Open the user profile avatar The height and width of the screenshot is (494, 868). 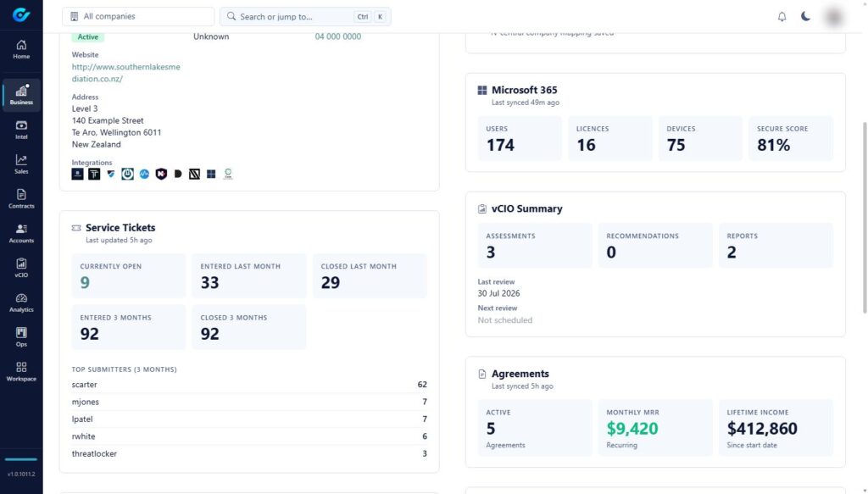(x=834, y=17)
